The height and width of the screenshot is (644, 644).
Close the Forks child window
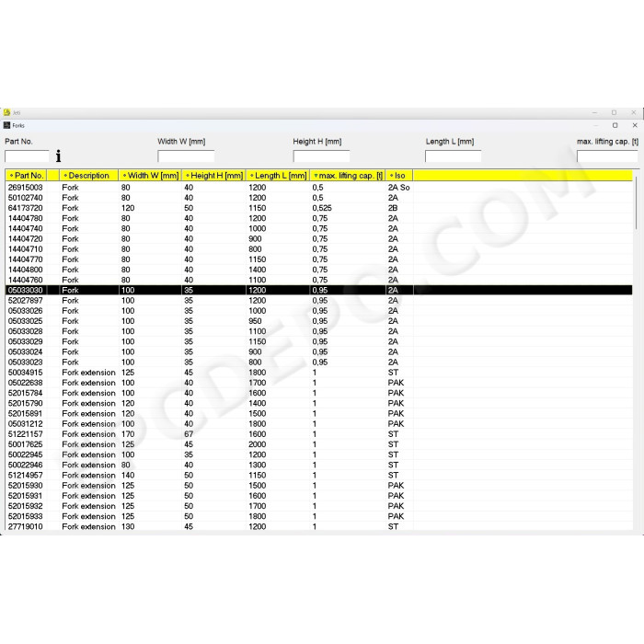[x=635, y=125]
